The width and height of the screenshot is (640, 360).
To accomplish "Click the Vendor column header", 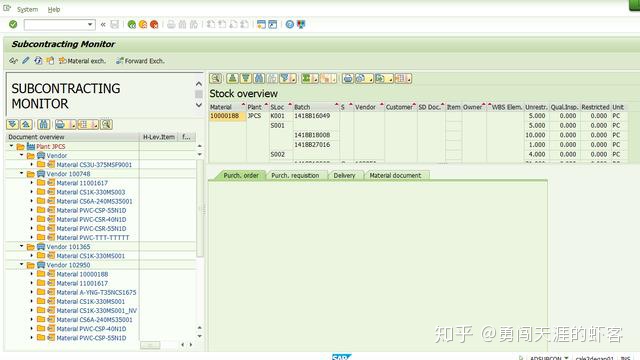I will pos(369,107).
